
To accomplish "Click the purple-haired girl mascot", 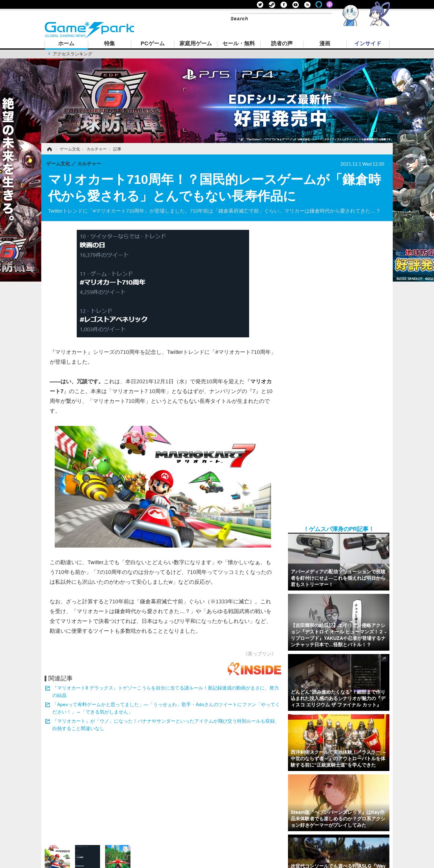I will tap(379, 14).
